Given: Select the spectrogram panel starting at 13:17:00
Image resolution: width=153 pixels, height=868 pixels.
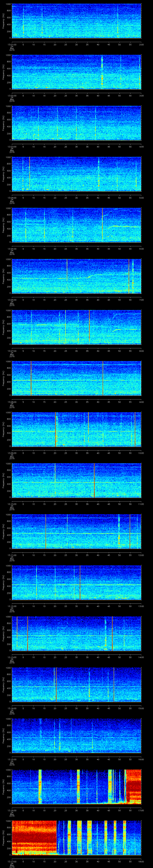Looking at the screenshot, I should click(76, 838).
